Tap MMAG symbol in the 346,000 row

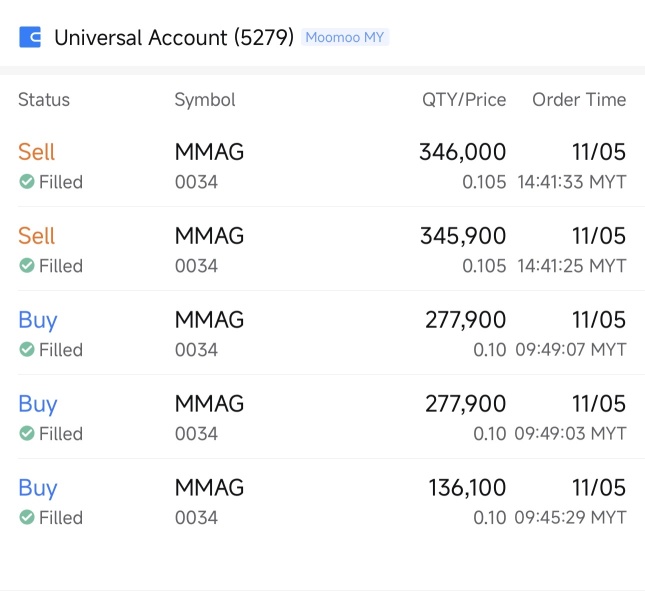point(209,152)
